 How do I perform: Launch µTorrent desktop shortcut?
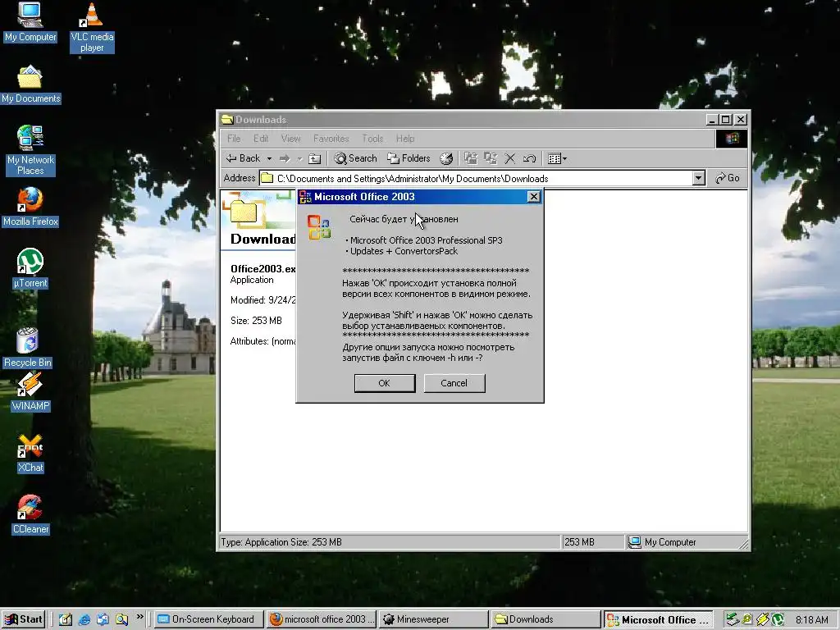point(30,268)
